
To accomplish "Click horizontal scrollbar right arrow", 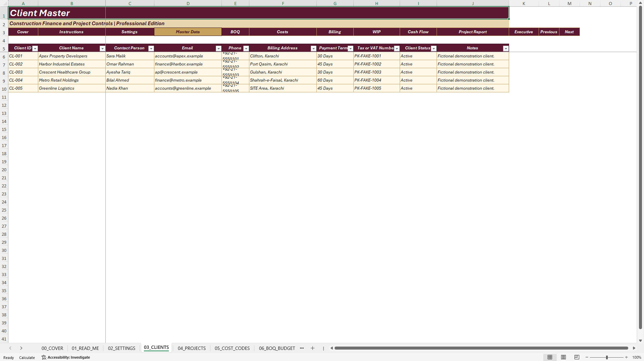I will pyautogui.click(x=634, y=348).
